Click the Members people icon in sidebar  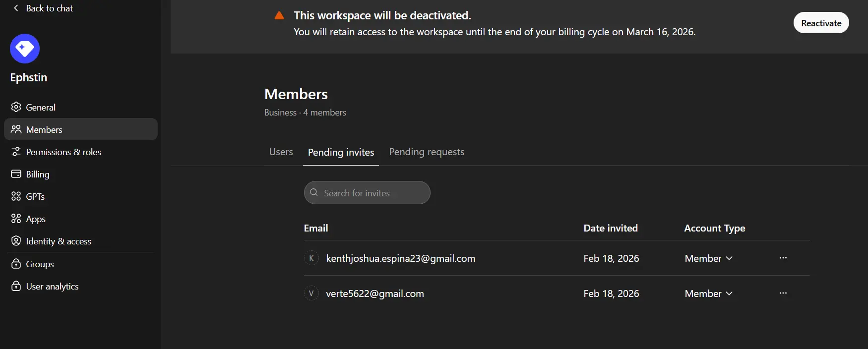(16, 129)
